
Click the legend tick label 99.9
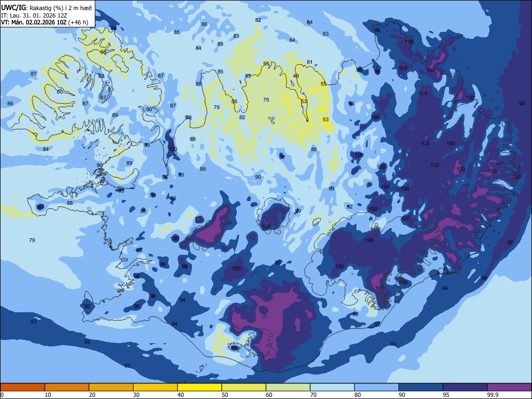point(493,395)
